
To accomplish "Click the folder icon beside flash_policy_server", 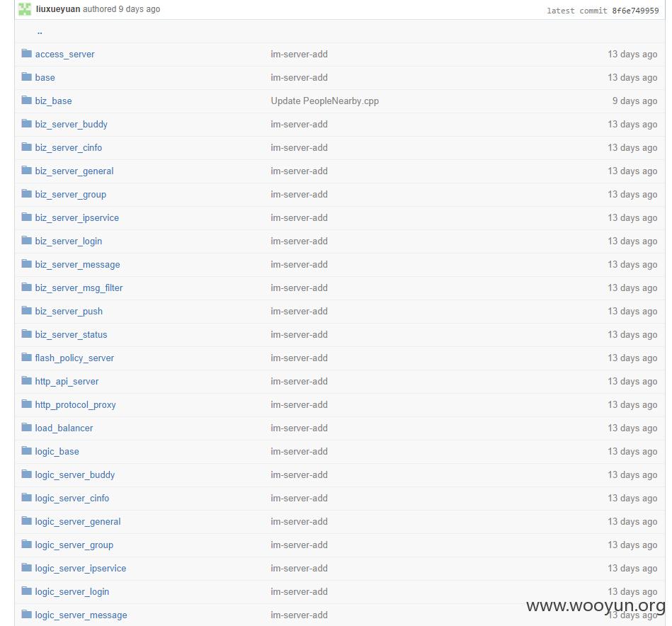I will pos(27,357).
